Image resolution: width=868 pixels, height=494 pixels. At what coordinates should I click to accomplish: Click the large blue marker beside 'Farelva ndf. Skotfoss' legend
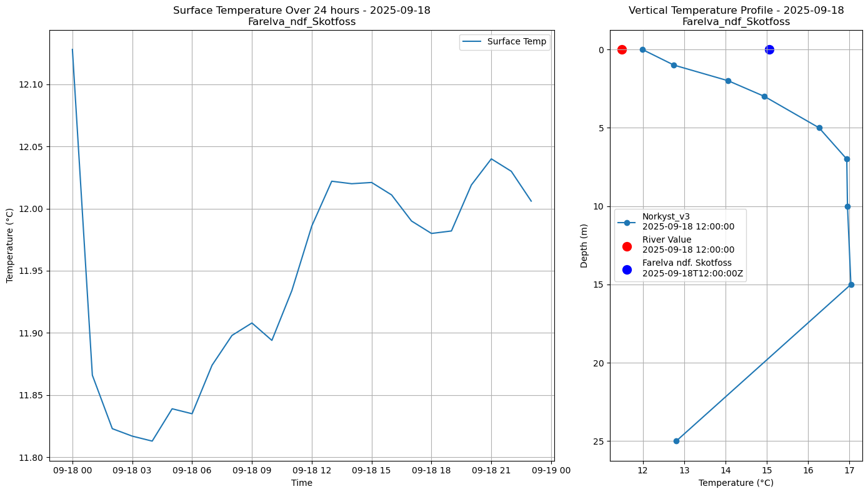(x=627, y=270)
